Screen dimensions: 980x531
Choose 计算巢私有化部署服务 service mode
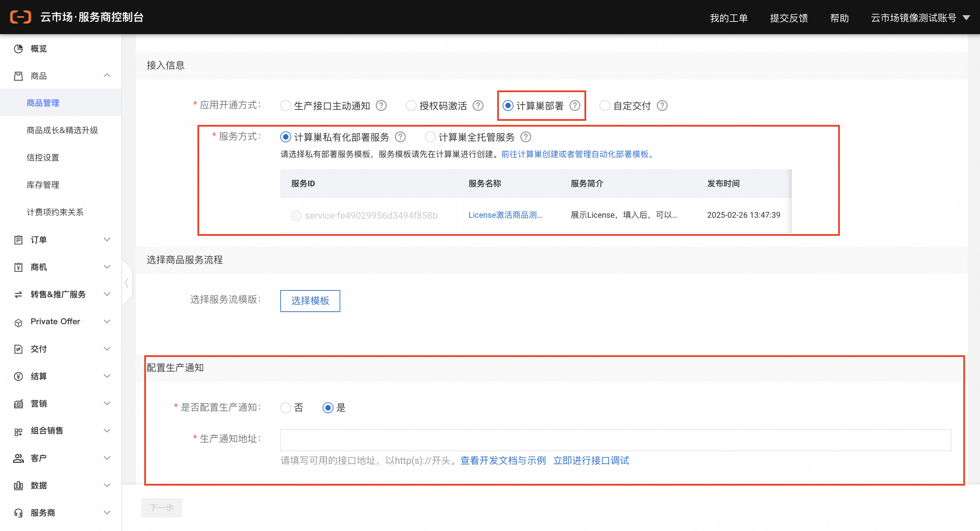click(286, 137)
